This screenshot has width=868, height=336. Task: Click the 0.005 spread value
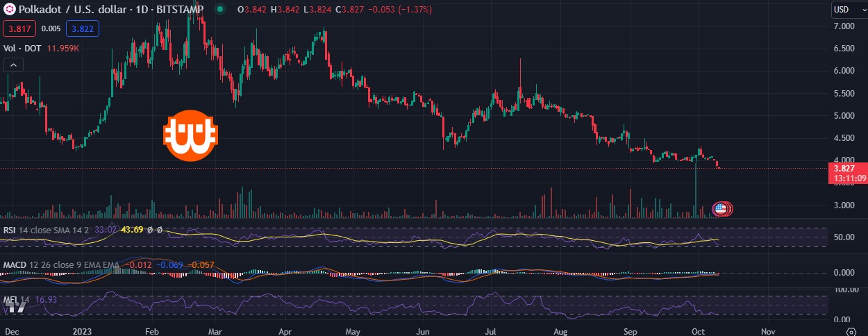[x=51, y=28]
